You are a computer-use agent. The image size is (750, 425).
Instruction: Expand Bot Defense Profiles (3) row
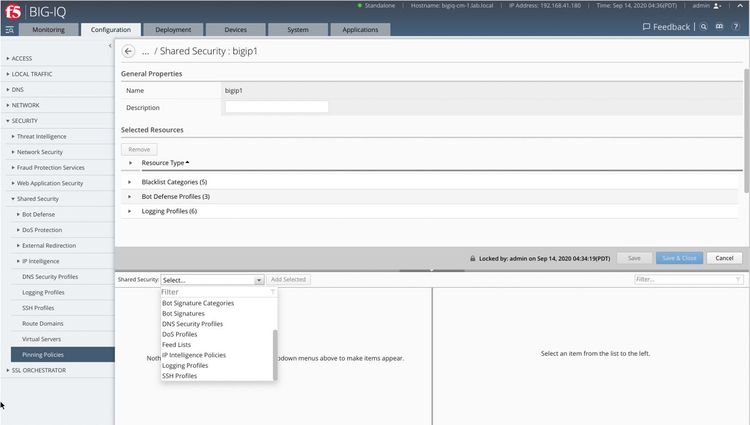point(130,196)
